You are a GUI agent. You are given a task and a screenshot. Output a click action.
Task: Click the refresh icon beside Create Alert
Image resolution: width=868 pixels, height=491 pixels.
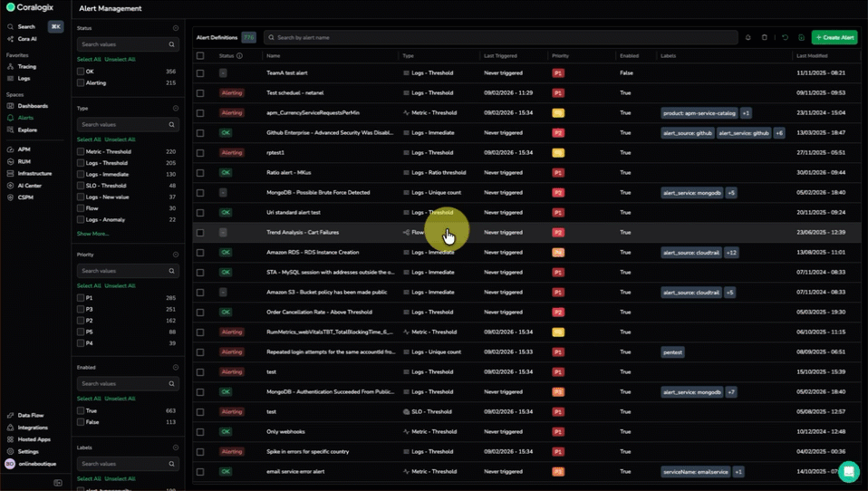tap(785, 38)
